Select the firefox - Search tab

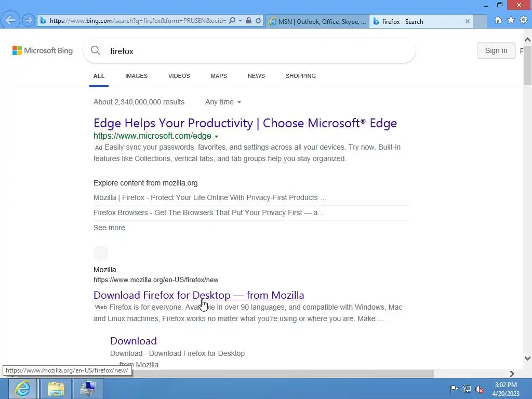(x=421, y=21)
